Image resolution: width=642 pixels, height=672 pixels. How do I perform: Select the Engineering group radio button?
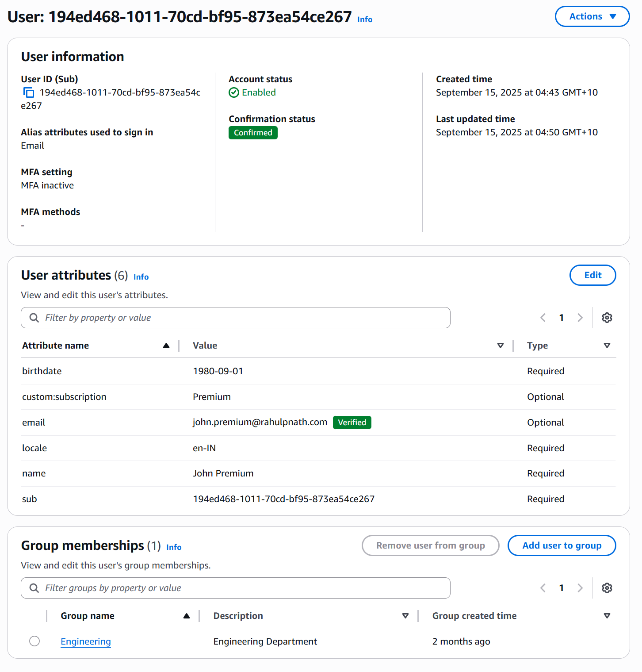34,641
